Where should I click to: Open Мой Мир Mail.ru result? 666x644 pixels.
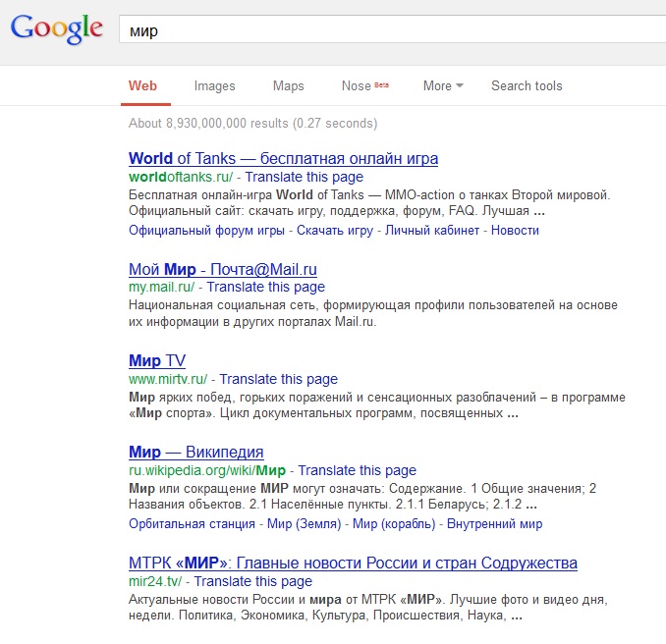[223, 269]
